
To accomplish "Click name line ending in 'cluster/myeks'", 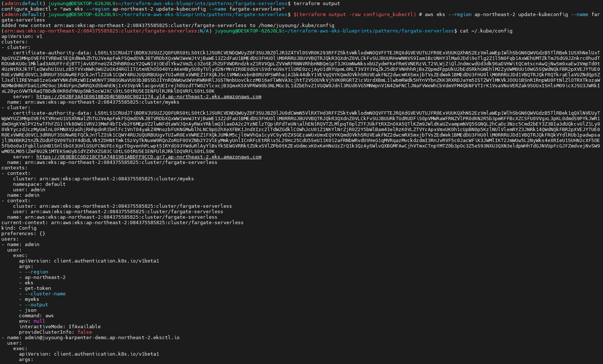I will (93, 102).
